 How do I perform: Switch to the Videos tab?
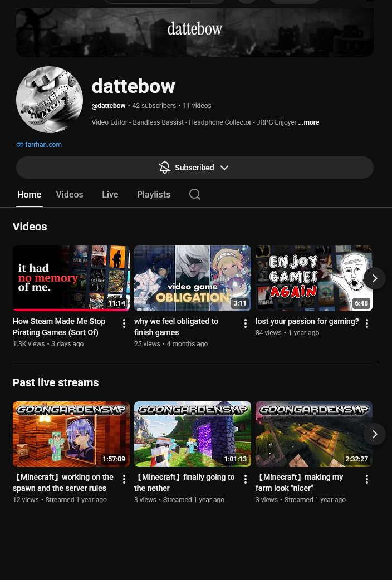pyautogui.click(x=70, y=195)
